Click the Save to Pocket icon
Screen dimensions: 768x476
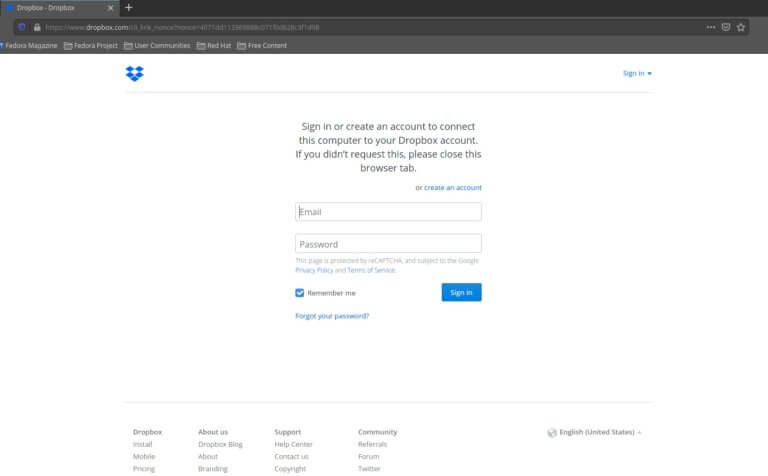[x=726, y=27]
